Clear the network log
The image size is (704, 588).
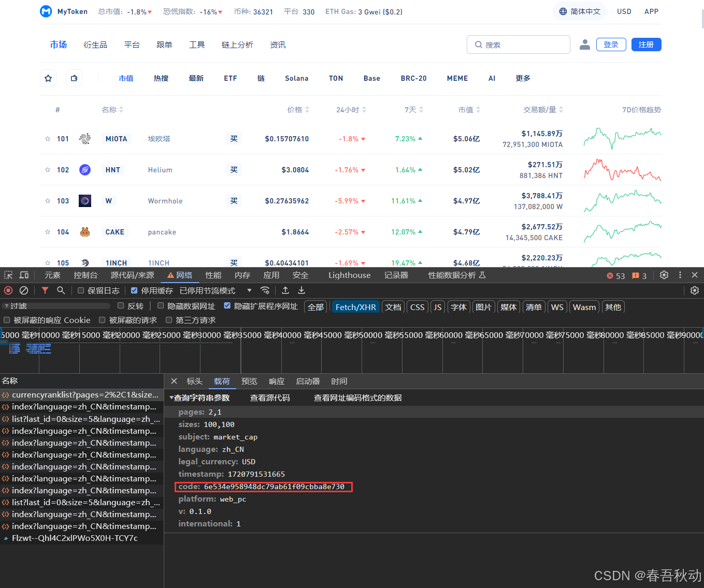click(x=24, y=290)
